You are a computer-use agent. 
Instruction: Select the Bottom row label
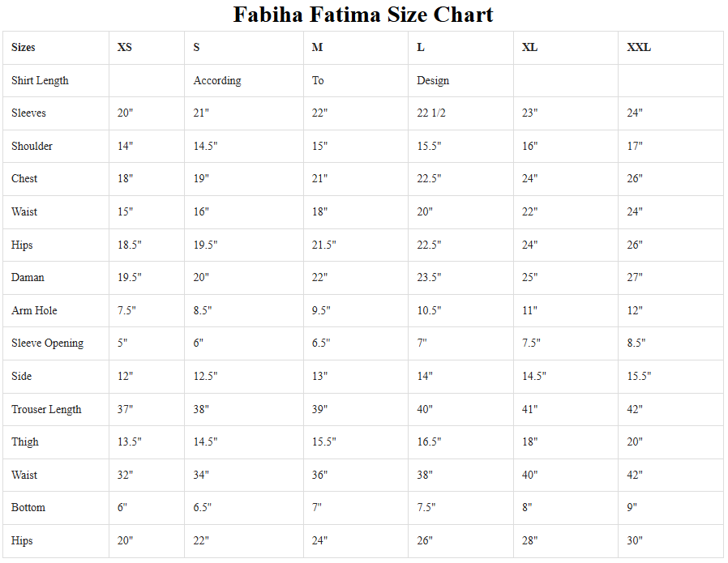tap(28, 508)
